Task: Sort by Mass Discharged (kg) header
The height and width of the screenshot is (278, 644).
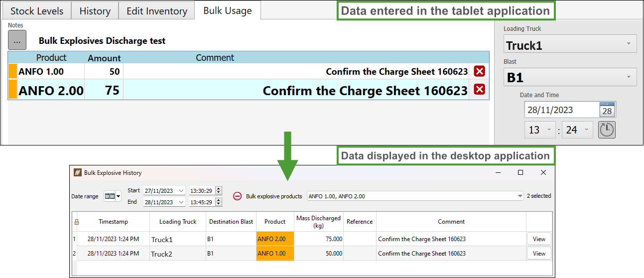Action: pyautogui.click(x=319, y=222)
